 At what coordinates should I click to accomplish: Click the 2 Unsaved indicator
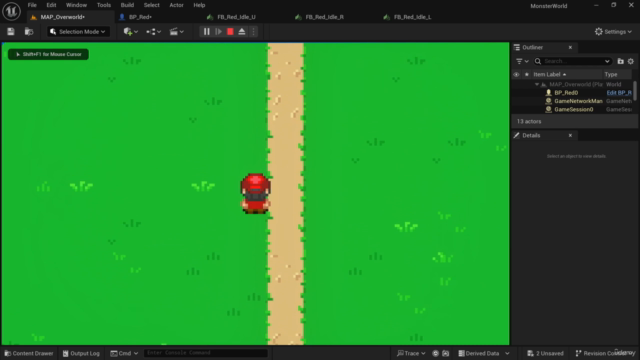pyautogui.click(x=545, y=353)
